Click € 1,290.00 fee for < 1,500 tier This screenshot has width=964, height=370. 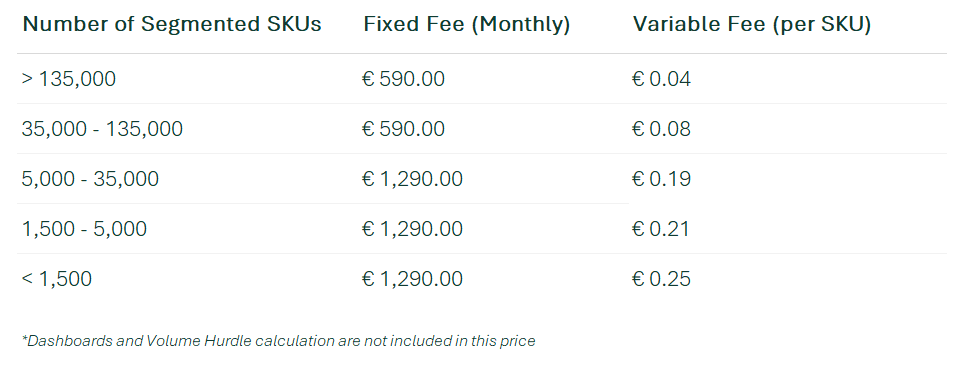pos(413,279)
